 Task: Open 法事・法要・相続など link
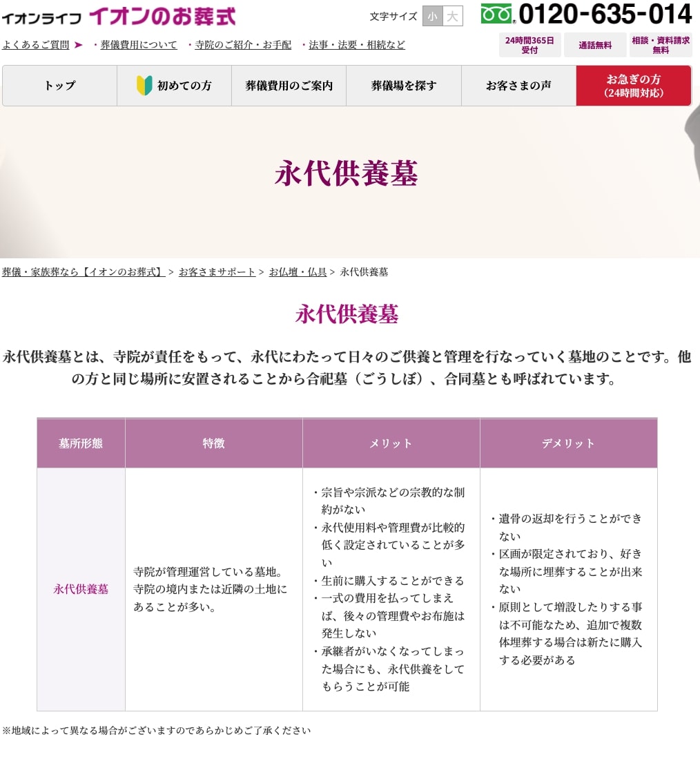pos(357,45)
